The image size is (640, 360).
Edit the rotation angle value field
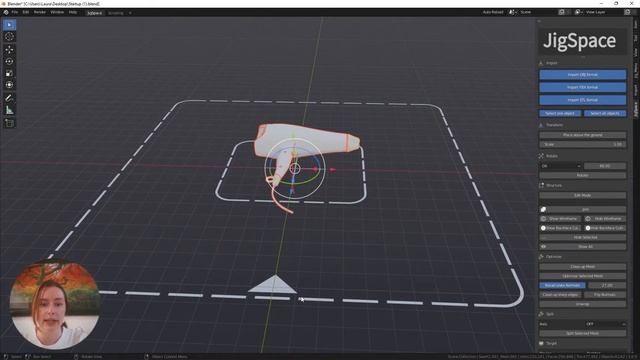coord(605,166)
